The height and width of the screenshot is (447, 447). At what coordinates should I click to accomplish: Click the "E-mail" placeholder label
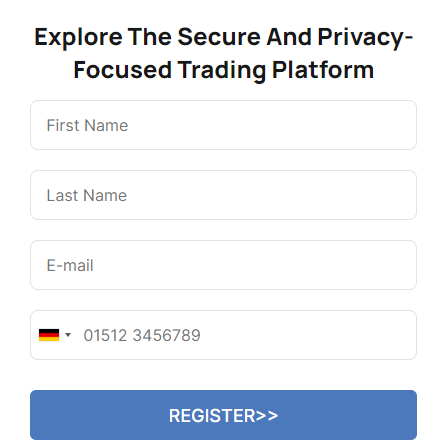(70, 265)
